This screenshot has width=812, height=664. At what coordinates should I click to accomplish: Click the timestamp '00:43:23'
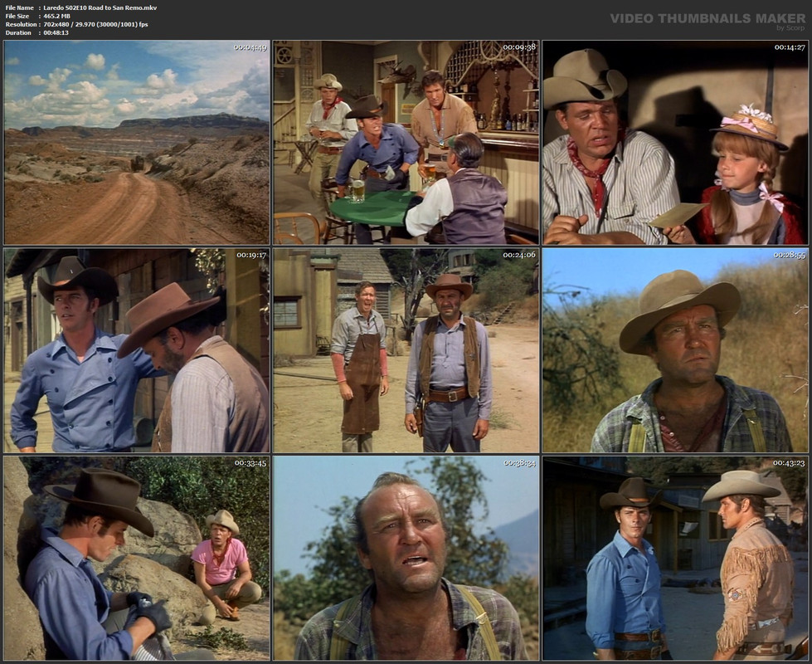coord(790,463)
